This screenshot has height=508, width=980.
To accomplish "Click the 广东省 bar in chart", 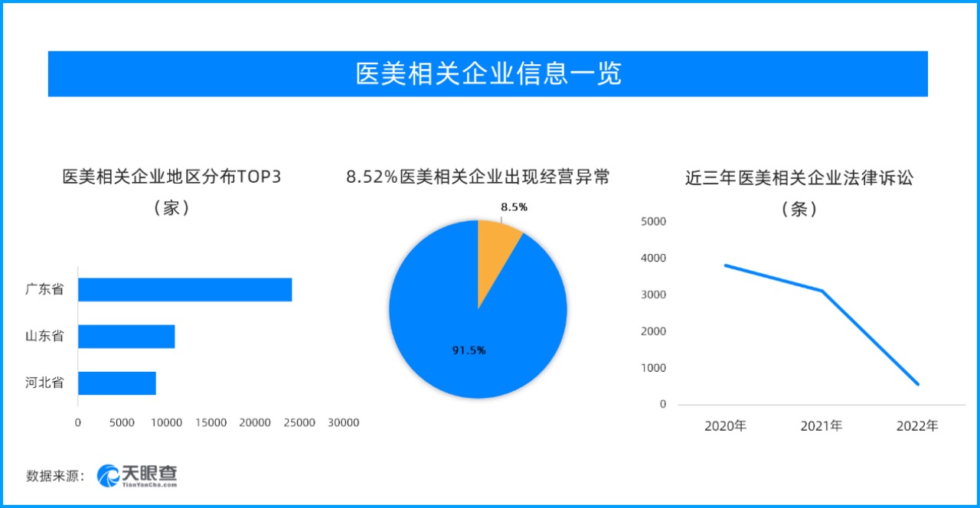I will click(x=185, y=290).
